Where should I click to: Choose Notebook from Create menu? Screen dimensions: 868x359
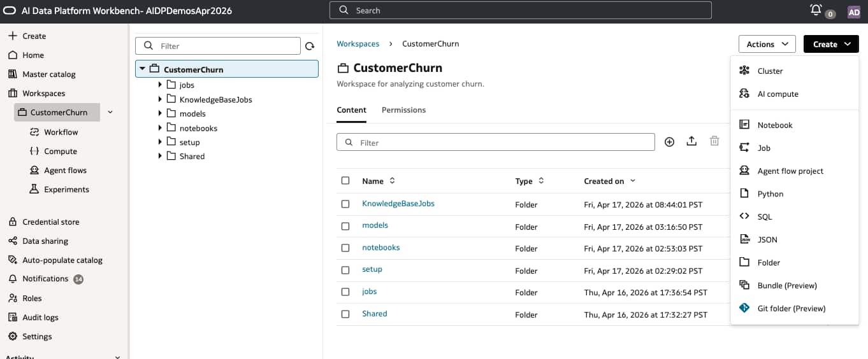(795, 125)
